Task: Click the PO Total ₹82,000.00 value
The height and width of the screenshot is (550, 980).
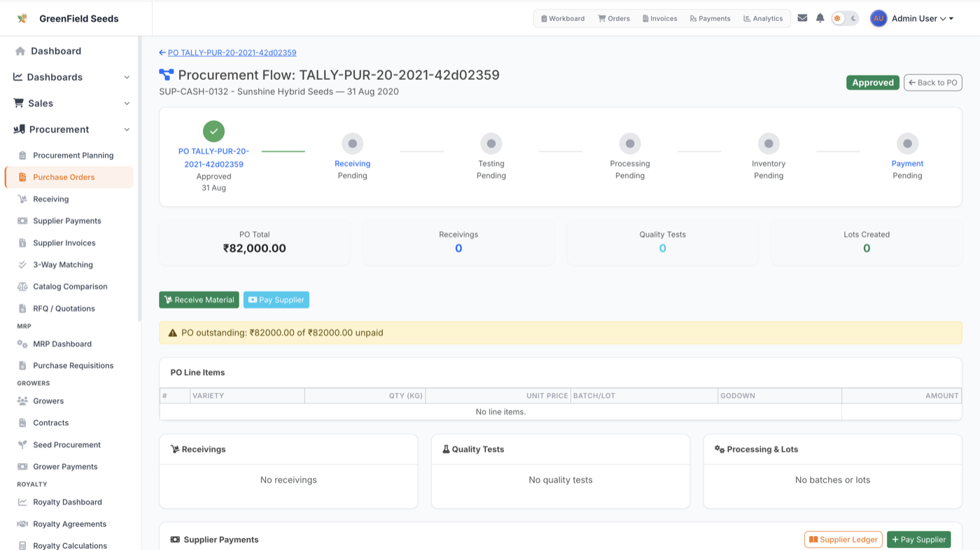Action: point(255,248)
